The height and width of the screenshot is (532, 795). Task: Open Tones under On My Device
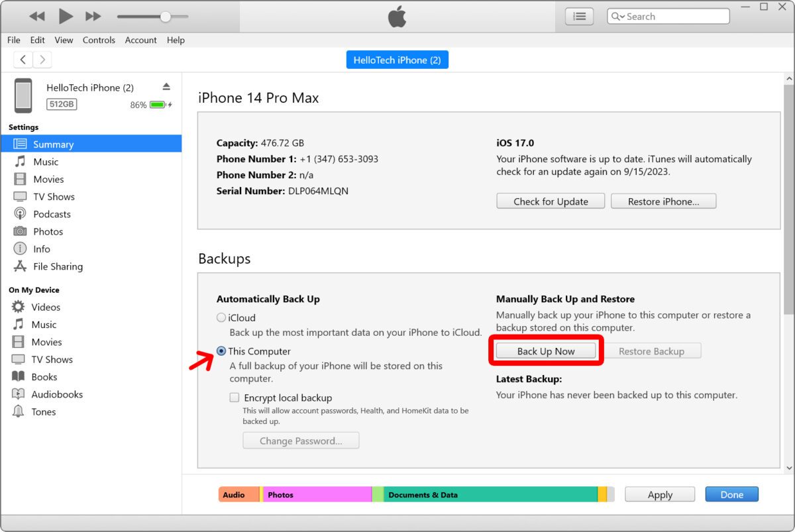click(43, 411)
